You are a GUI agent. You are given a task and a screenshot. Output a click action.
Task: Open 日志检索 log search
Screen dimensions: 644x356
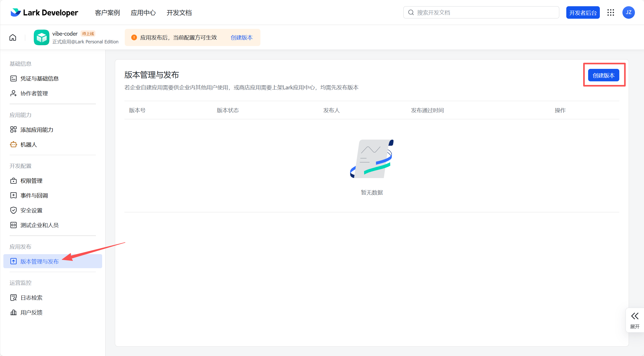pos(32,298)
